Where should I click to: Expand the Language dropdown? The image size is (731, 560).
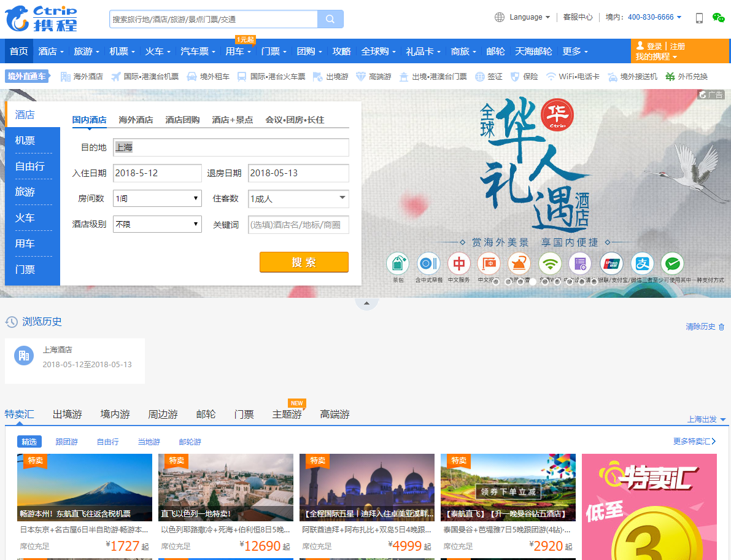pos(523,17)
